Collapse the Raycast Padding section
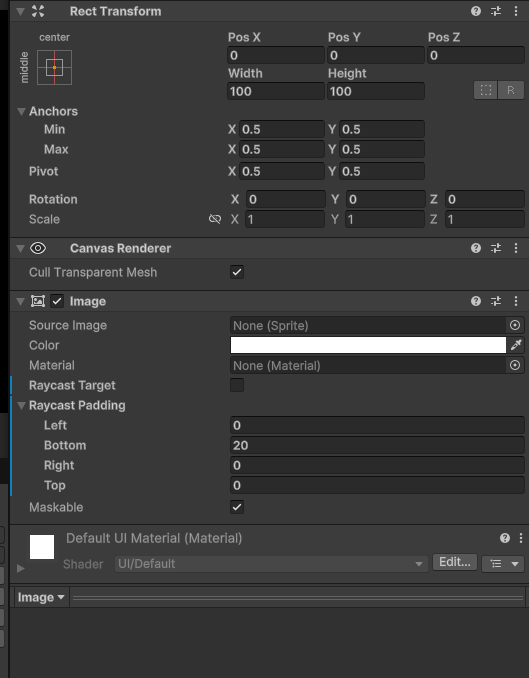This screenshot has height=678, width=529. [21, 406]
